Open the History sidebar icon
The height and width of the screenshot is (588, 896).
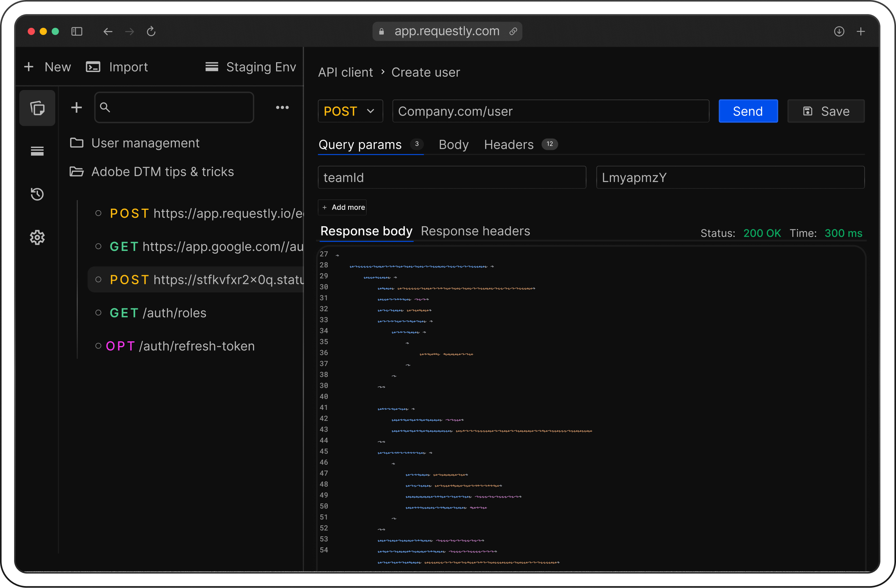coord(37,194)
